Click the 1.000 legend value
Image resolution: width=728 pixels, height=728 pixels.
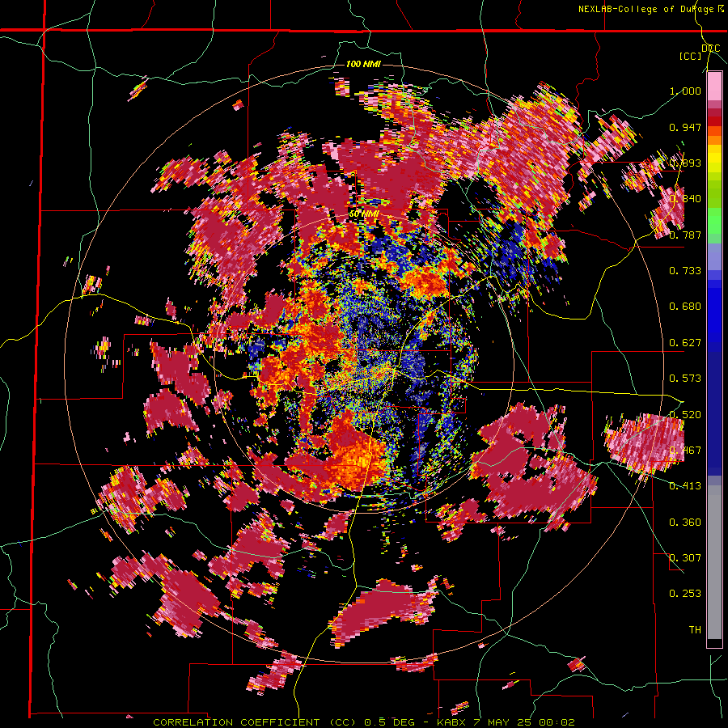(685, 91)
